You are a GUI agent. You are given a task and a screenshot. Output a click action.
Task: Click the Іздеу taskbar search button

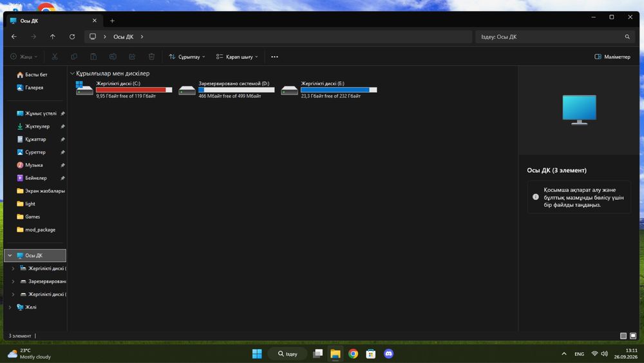click(287, 353)
